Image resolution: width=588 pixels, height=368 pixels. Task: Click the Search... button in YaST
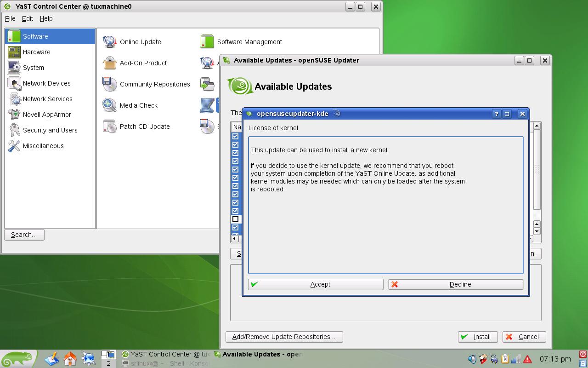(24, 235)
